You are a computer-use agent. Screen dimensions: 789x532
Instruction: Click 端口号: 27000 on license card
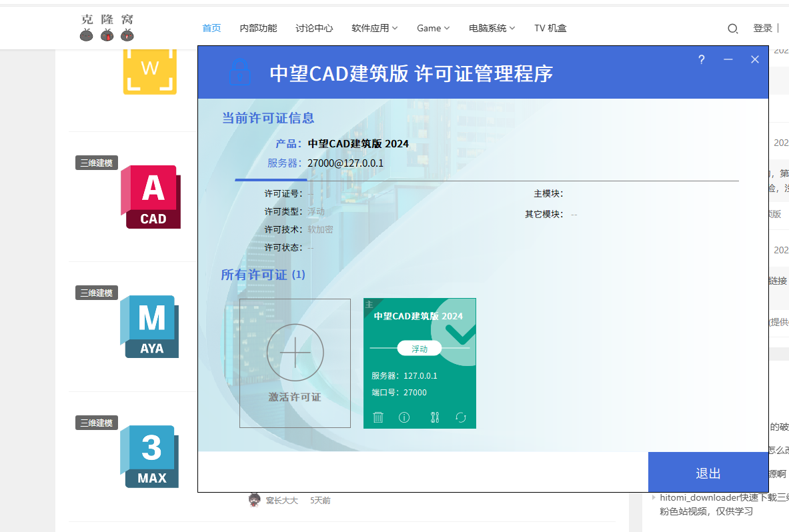coord(399,393)
